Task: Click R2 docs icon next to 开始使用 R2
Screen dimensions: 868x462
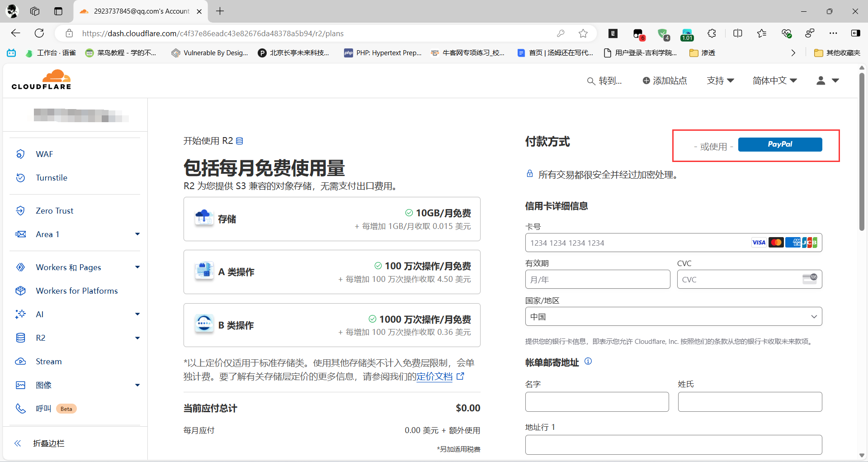Action: tap(240, 141)
